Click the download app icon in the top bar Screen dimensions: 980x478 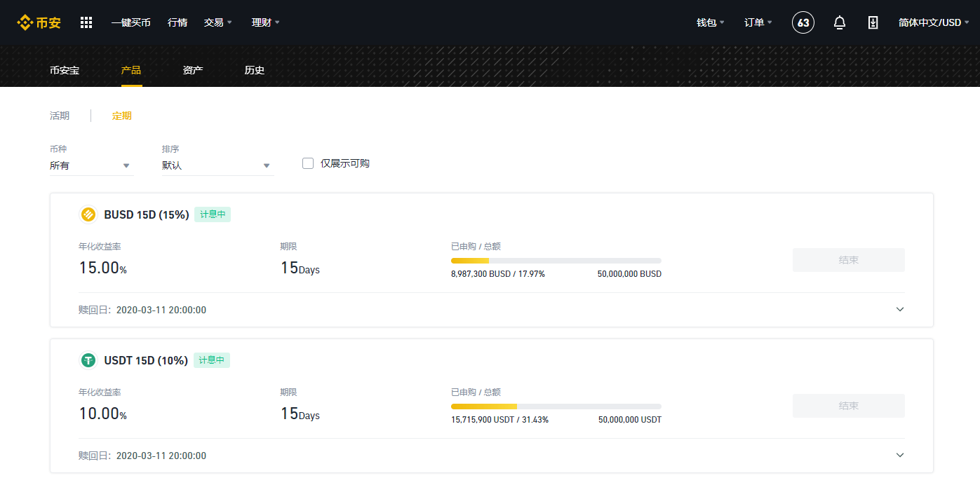point(873,22)
